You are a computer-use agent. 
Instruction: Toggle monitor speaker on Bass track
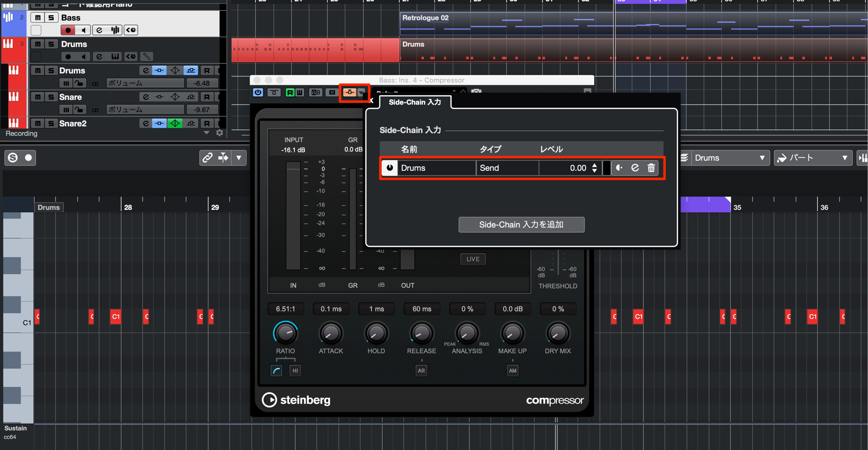coord(84,30)
